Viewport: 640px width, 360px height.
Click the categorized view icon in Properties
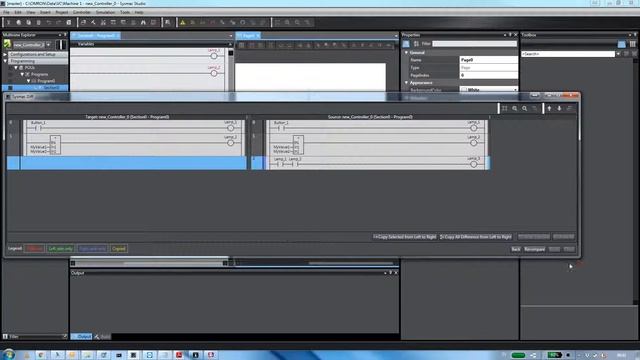406,44
